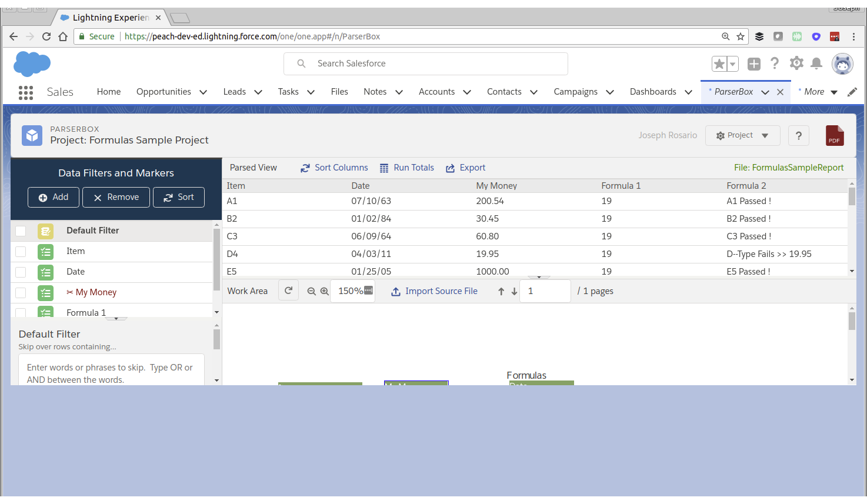Click the Add filter button

click(54, 198)
